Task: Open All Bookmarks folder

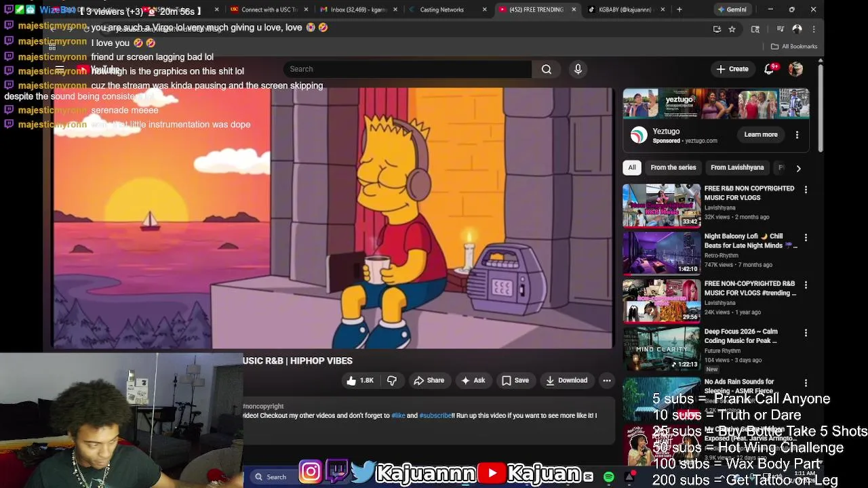Action: click(794, 46)
